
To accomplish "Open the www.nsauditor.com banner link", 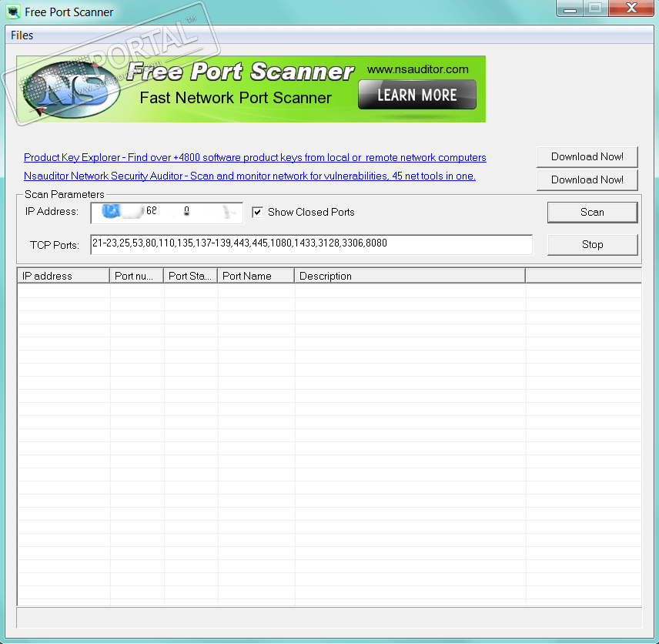I will (x=418, y=69).
